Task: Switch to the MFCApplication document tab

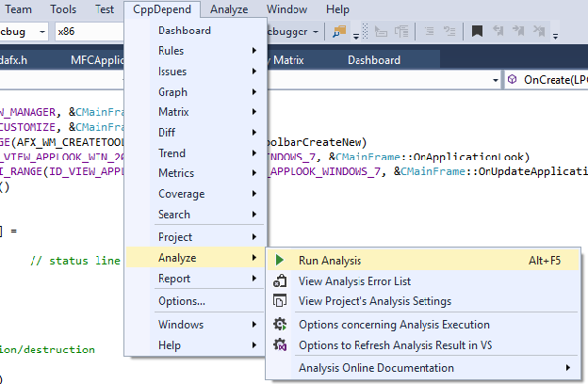Action: point(97,60)
